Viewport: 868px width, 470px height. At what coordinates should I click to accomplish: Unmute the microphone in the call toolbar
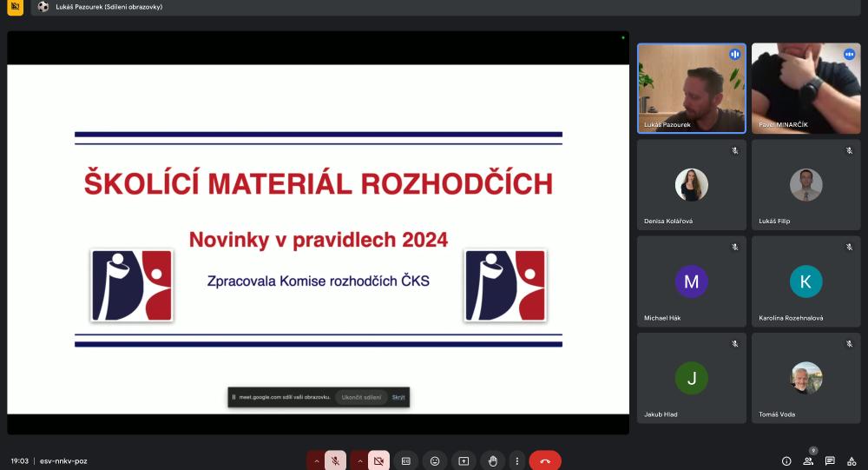tap(335, 461)
